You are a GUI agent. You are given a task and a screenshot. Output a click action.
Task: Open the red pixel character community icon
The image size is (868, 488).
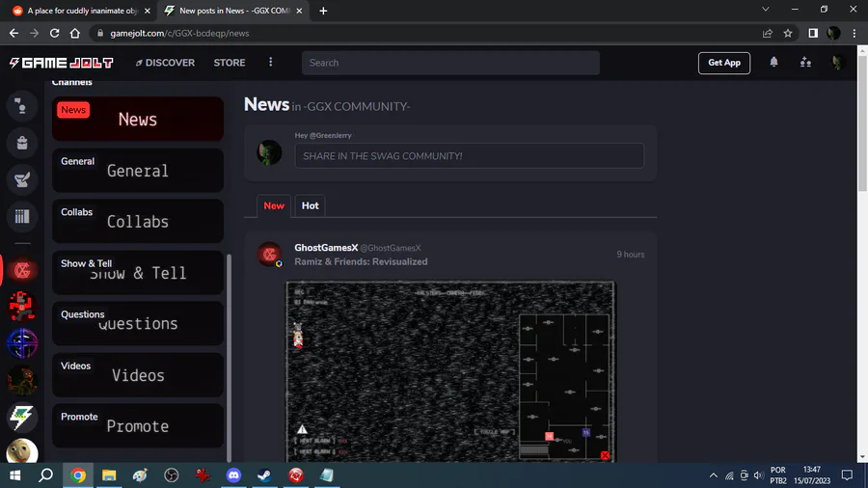22,307
